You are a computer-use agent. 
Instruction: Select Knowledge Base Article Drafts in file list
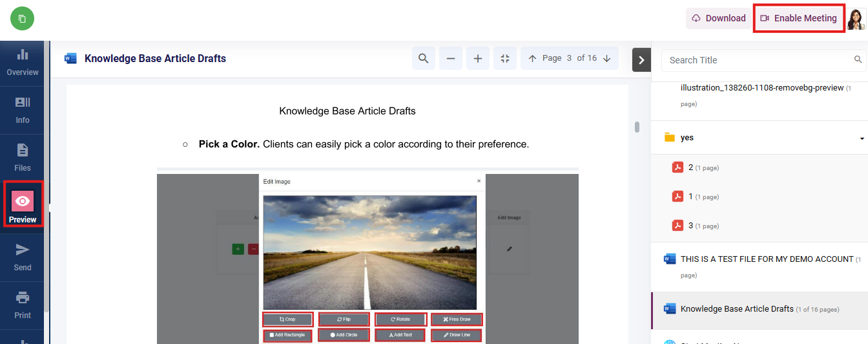(x=759, y=309)
